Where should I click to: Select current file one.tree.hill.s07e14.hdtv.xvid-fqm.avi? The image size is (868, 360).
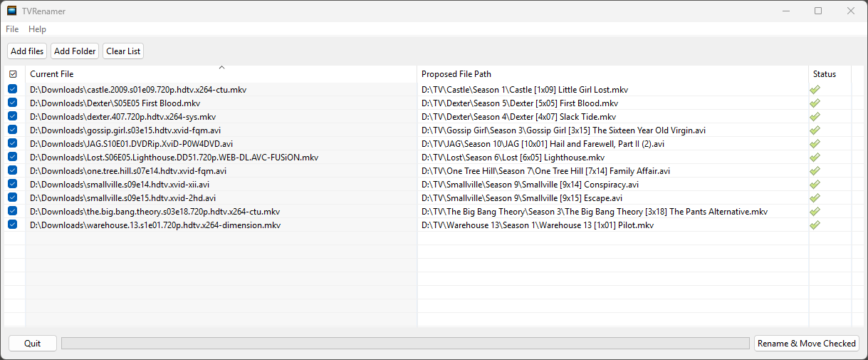pos(128,171)
